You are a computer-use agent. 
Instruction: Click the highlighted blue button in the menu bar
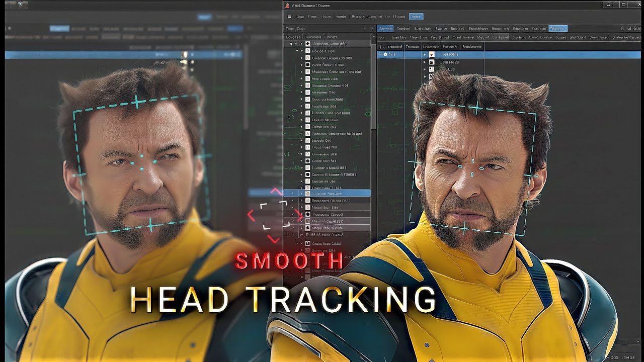click(x=416, y=17)
